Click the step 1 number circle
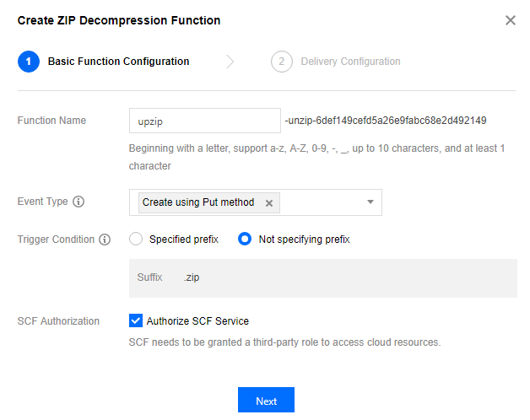 (28, 62)
